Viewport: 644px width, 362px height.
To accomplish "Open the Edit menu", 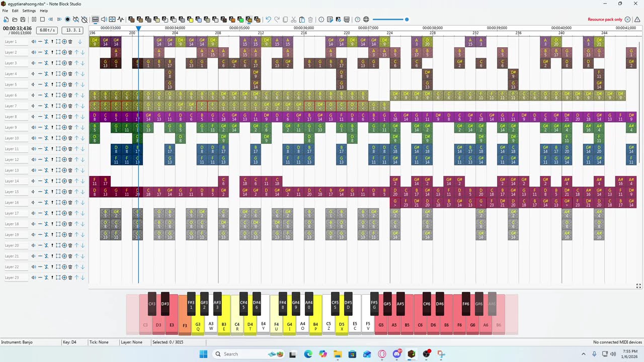I will (x=15, y=11).
